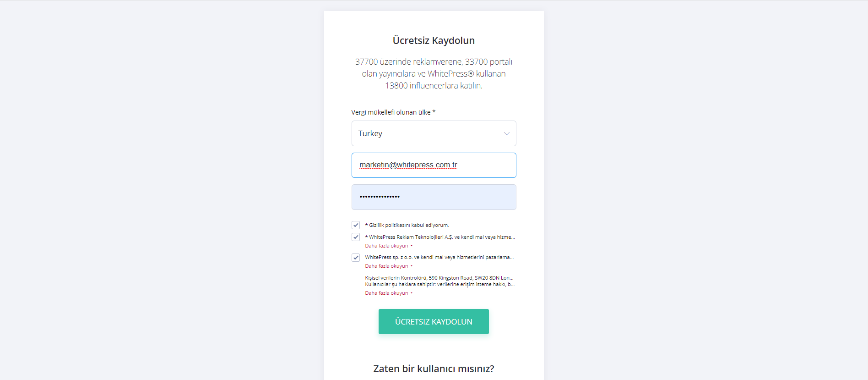868x380 pixels.
Task: Expand 'Daha fazla okuyun' under WhitePress sp. z o.o.
Action: (386, 266)
